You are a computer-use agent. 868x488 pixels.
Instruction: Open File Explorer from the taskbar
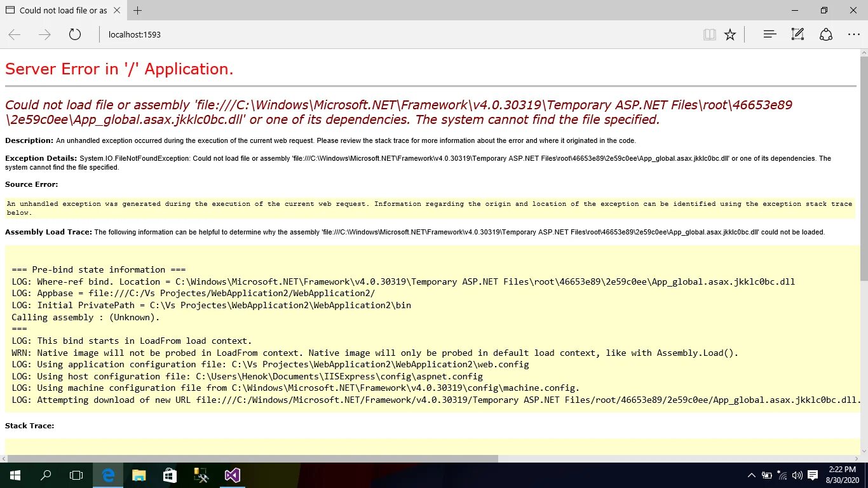tap(139, 475)
